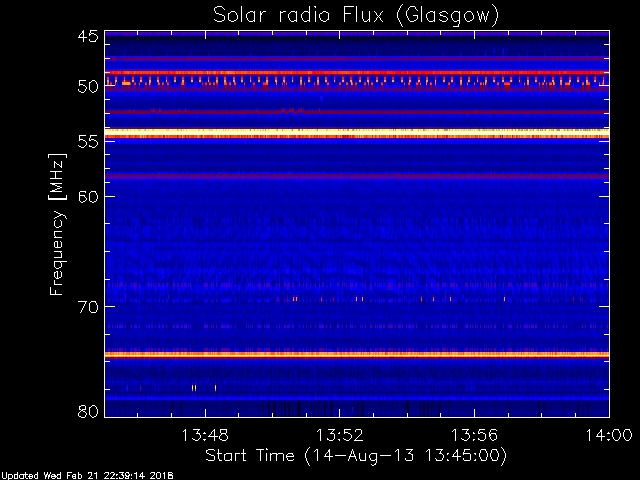Click the 'Updated Wed Feb 21' timestamp text

coord(87,475)
